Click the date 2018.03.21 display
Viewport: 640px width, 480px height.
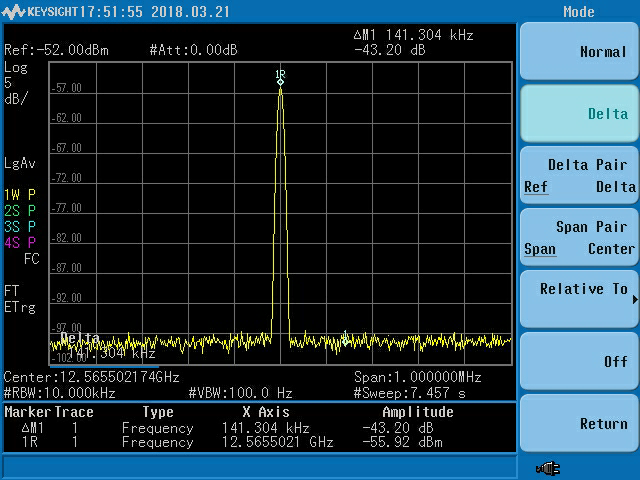point(190,12)
